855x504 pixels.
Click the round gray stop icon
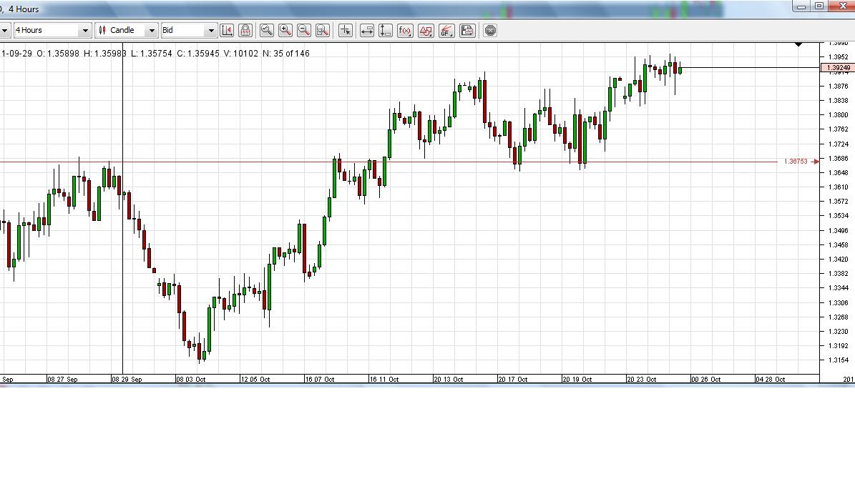[x=490, y=31]
